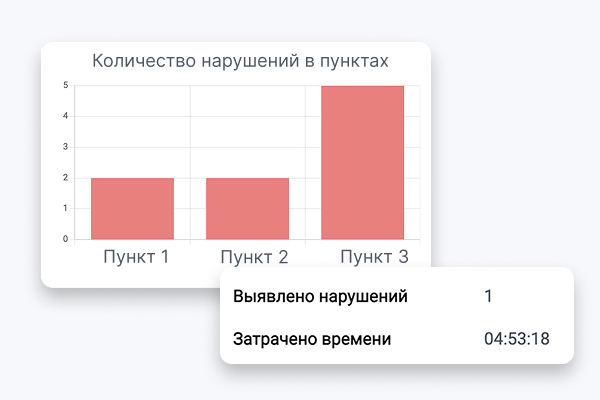Select the red bar for Пункт 1
This screenshot has height=400, width=600.
(132, 208)
